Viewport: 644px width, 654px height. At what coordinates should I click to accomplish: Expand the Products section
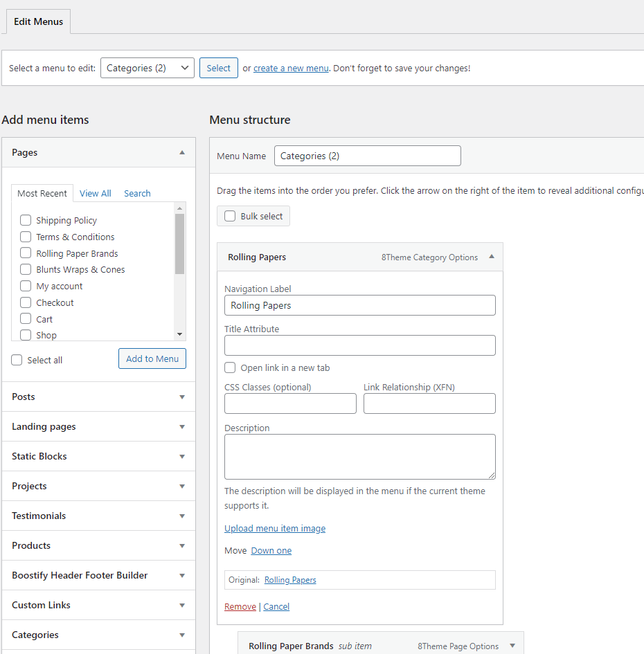pyautogui.click(x=182, y=546)
